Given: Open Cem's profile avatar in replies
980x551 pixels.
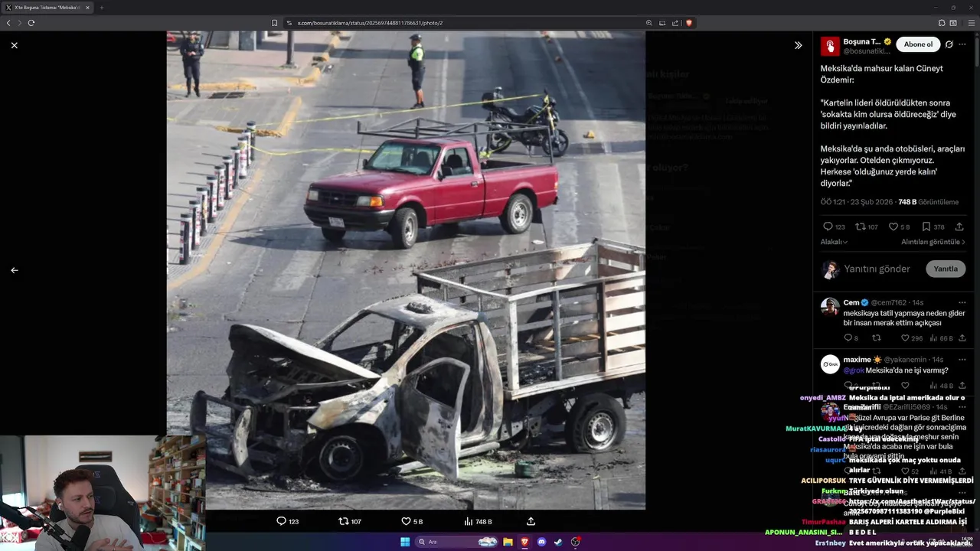Looking at the screenshot, I should click(x=830, y=307).
